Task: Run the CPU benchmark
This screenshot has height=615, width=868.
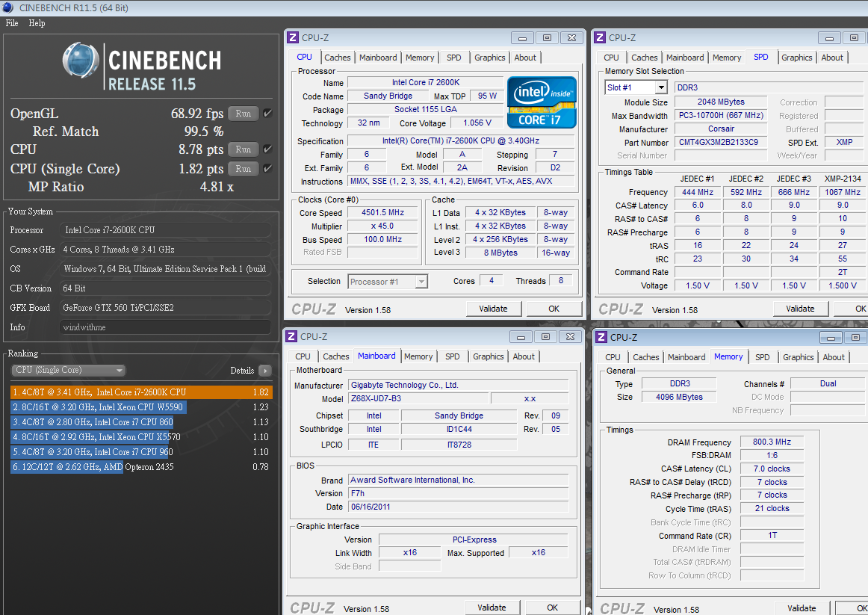Action: pos(243,149)
